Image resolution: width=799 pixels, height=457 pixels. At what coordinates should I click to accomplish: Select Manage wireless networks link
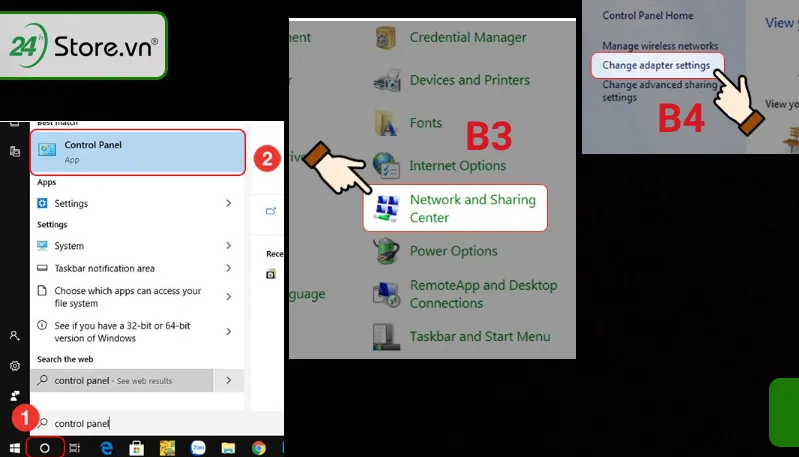660,46
